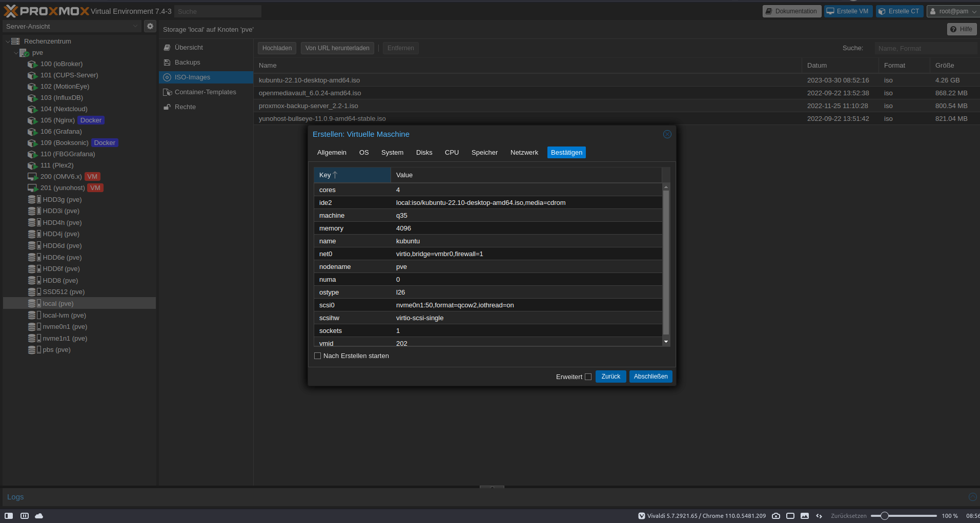The height and width of the screenshot is (523, 980).
Task: Click Zurücksetzen zoom reset in status bar
Action: point(848,516)
